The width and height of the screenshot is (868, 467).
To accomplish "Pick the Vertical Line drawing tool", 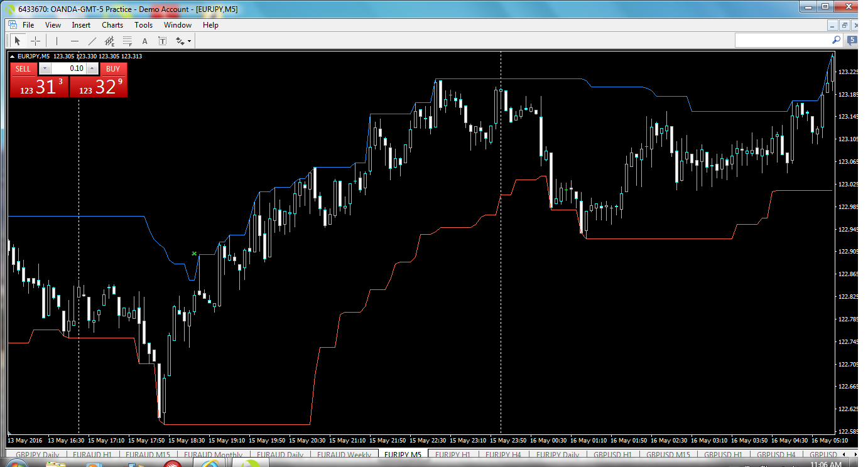I will pyautogui.click(x=57, y=41).
